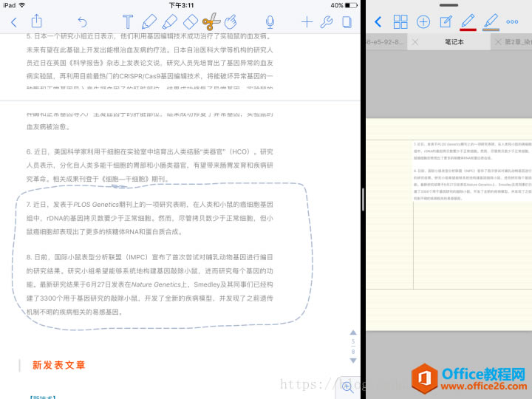This screenshot has height=399, width=532.
Task: Tap the Wi-Fi icon in status bar
Action: (22, 5)
